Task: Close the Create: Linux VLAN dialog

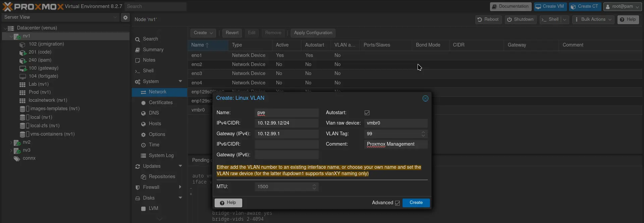Action: point(425,98)
